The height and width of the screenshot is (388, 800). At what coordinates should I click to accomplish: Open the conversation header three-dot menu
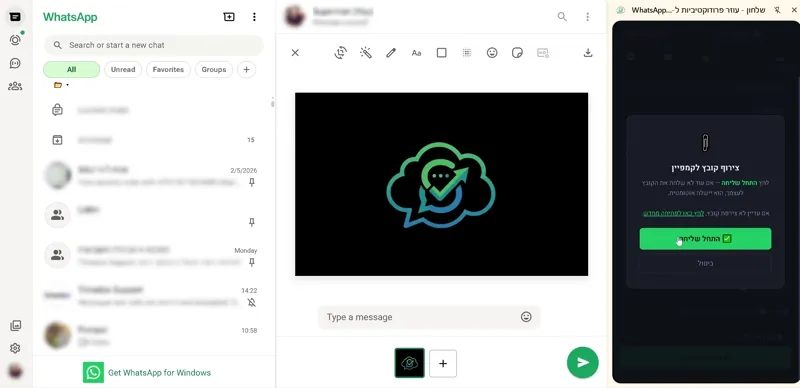[587, 17]
